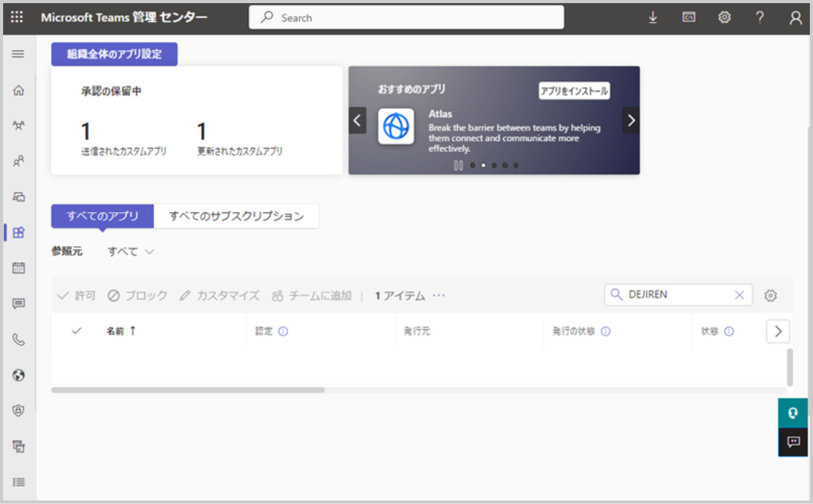Toggle the select-all checkmark in table header
Viewport: 813px width, 504px height.
click(x=77, y=331)
